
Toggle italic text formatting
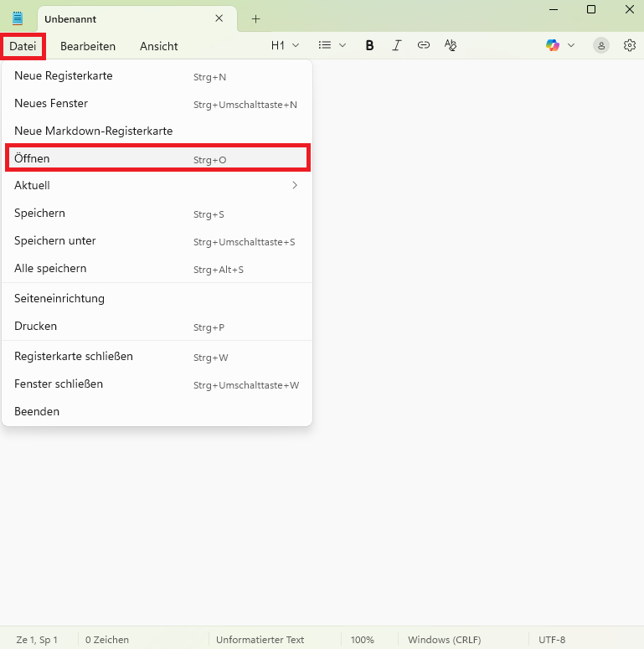(x=397, y=46)
